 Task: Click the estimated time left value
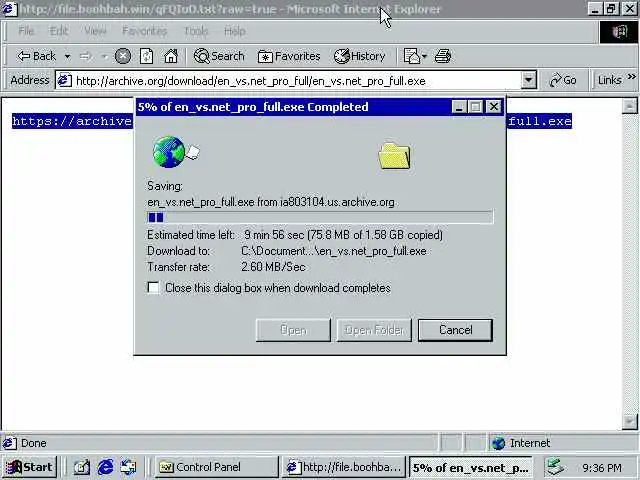click(343, 235)
